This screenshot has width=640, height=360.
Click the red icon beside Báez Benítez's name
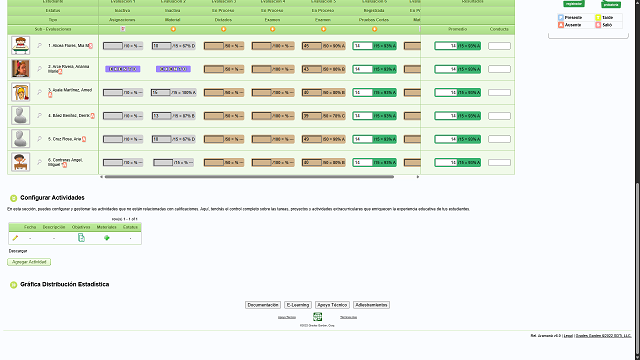coord(93,116)
